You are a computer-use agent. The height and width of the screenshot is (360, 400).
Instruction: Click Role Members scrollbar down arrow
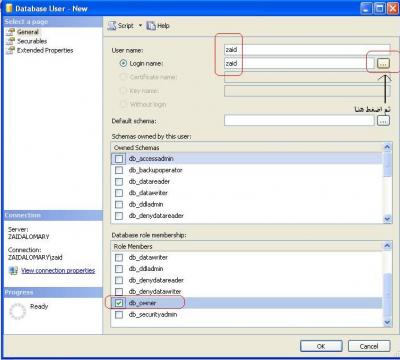pos(387,322)
